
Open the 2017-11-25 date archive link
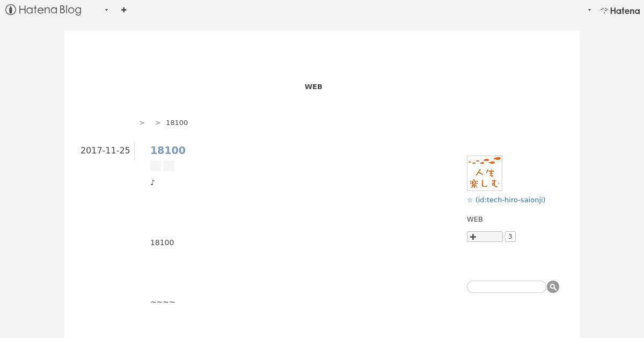(x=105, y=150)
